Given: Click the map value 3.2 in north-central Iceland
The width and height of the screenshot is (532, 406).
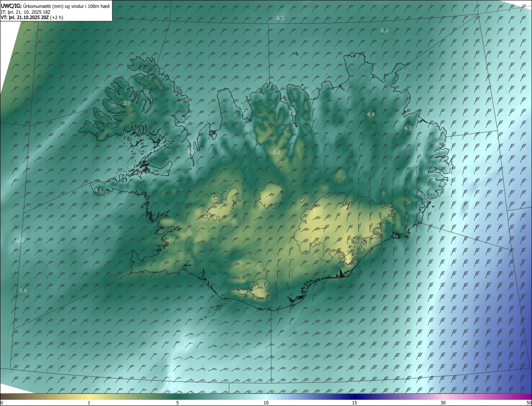Looking at the screenshot, I should [x=276, y=152].
